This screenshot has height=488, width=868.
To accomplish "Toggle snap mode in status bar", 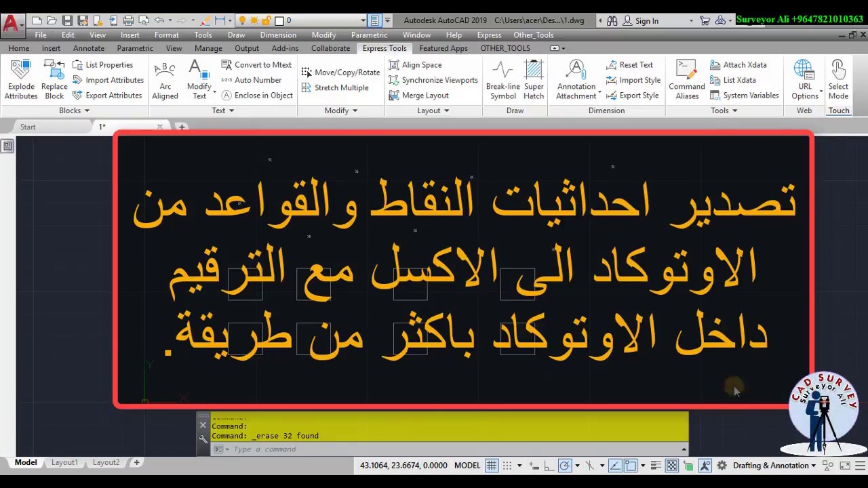I will click(507, 466).
